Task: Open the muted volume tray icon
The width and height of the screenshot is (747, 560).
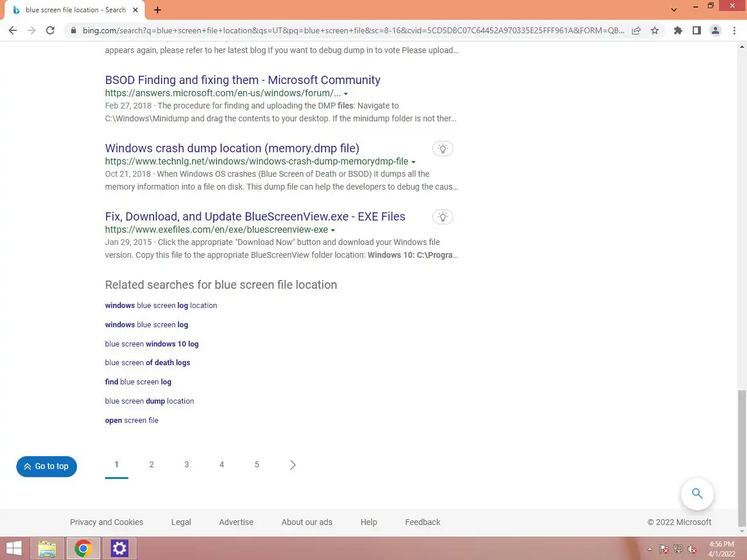Action: click(692, 549)
